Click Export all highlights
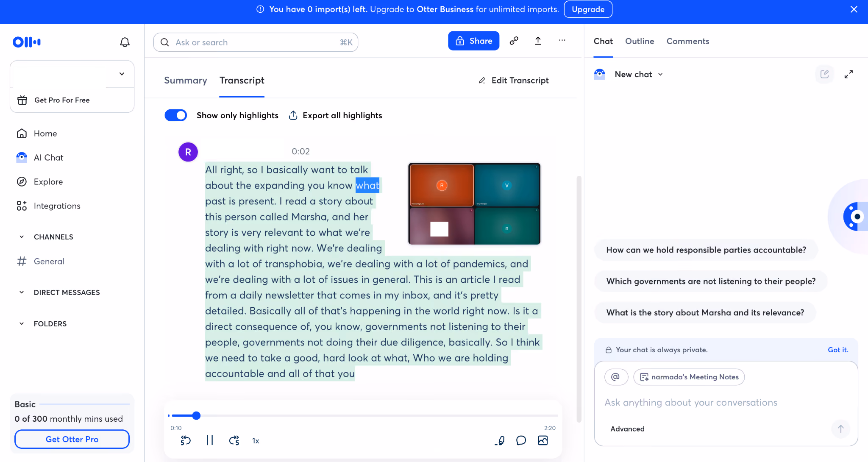This screenshot has height=462, width=868. (x=335, y=115)
